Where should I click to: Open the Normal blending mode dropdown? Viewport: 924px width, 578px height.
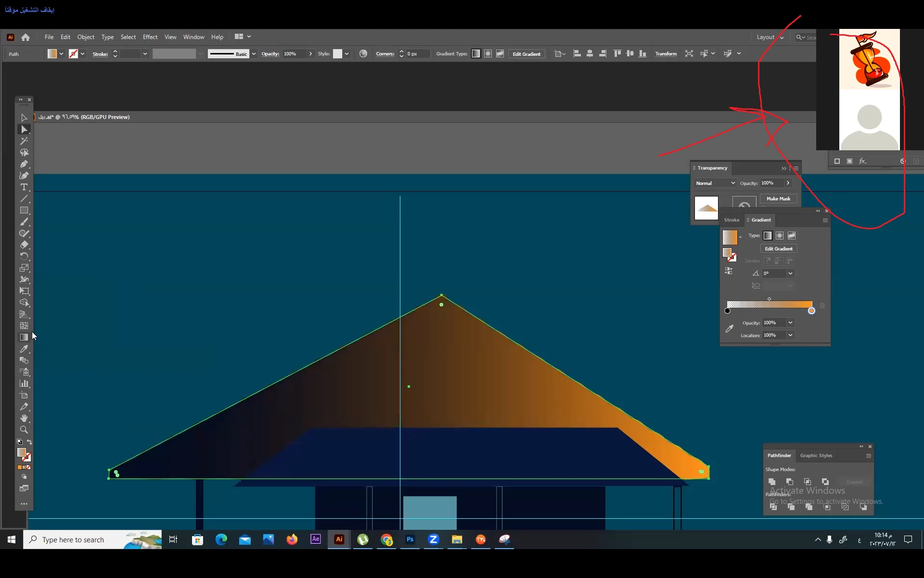tap(715, 183)
